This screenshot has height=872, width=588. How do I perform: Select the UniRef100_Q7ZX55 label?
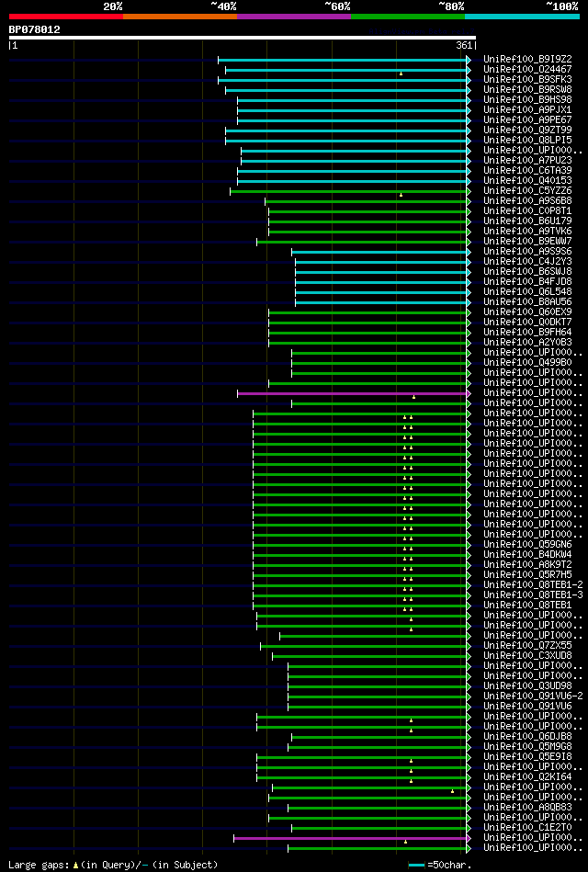[x=528, y=645]
